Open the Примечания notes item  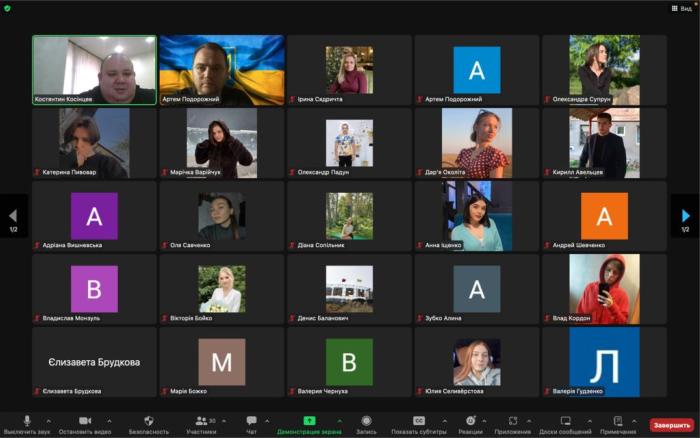618,424
